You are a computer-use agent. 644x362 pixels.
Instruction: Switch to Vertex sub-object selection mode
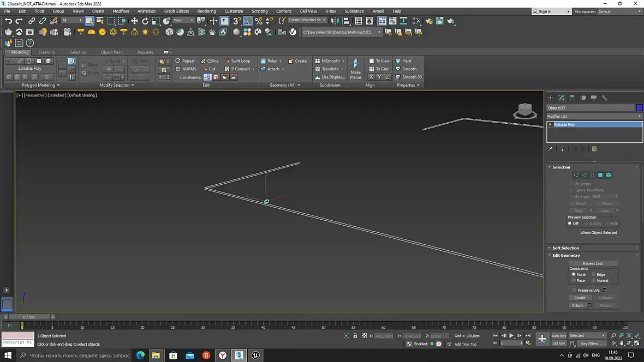576,175
